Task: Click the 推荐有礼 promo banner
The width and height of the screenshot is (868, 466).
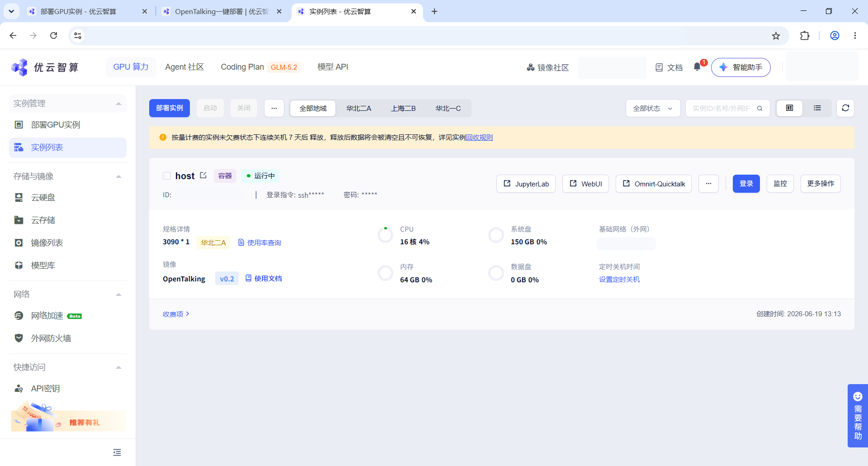Action: point(69,417)
